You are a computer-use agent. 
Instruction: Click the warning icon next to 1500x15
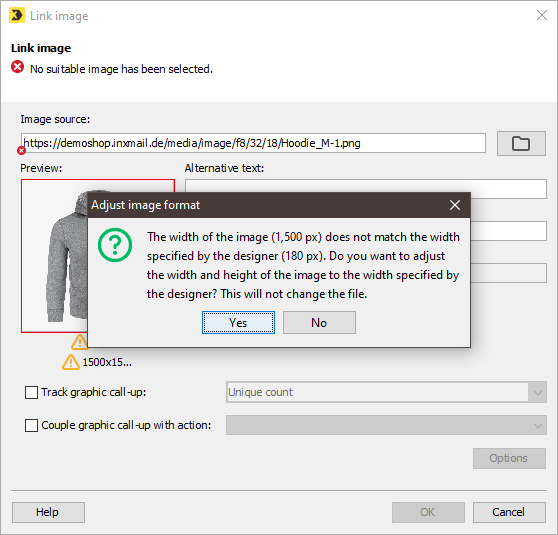[x=71, y=362]
